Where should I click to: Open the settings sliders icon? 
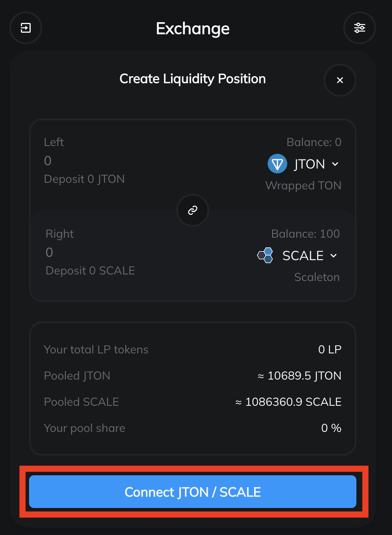pyautogui.click(x=359, y=28)
